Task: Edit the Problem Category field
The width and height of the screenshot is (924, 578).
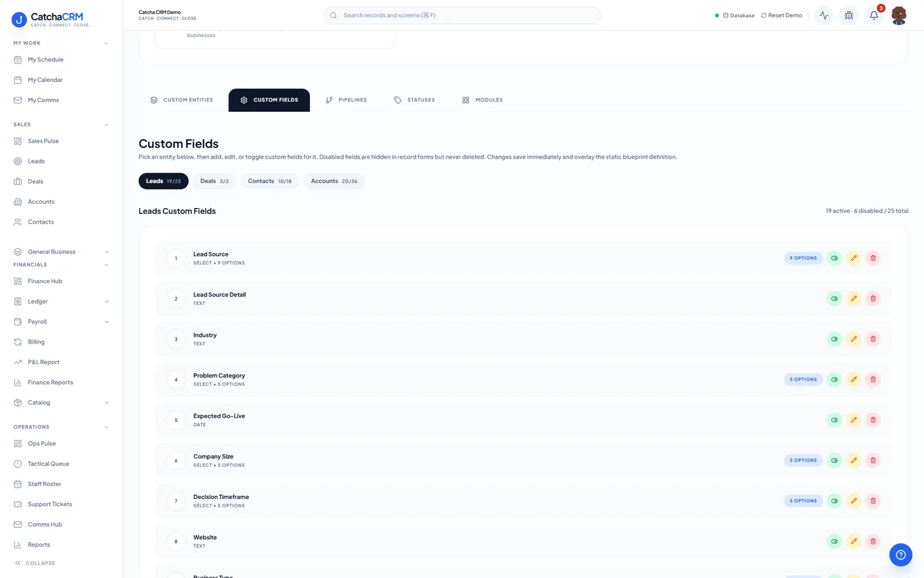Action: [853, 380]
